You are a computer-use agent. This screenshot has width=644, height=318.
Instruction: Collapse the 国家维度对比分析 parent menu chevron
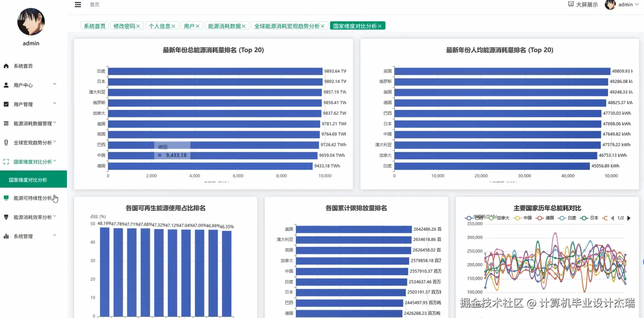tap(55, 161)
